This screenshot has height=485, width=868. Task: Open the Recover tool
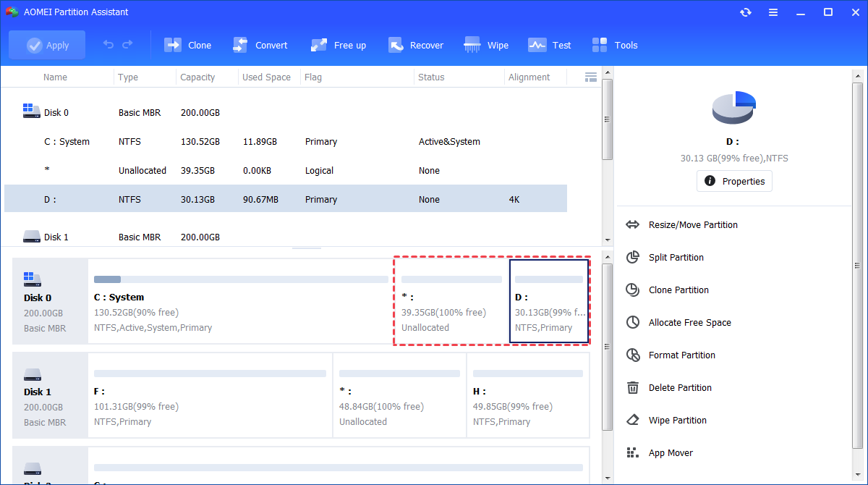[x=416, y=45]
